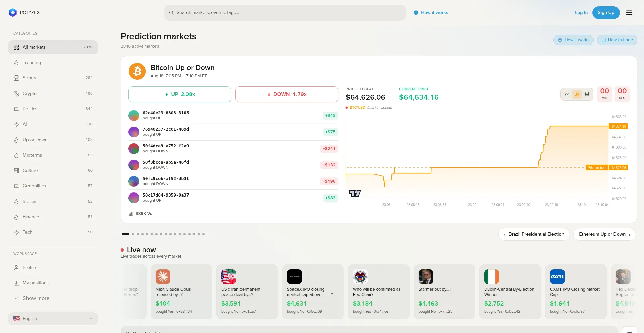Open How it works header link

pos(431,13)
